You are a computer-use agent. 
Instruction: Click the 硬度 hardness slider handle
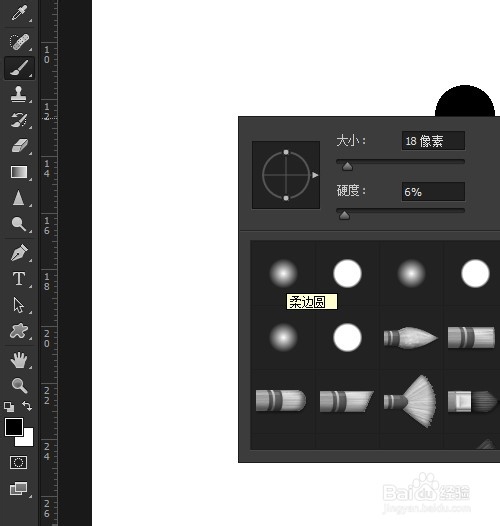[x=344, y=215]
